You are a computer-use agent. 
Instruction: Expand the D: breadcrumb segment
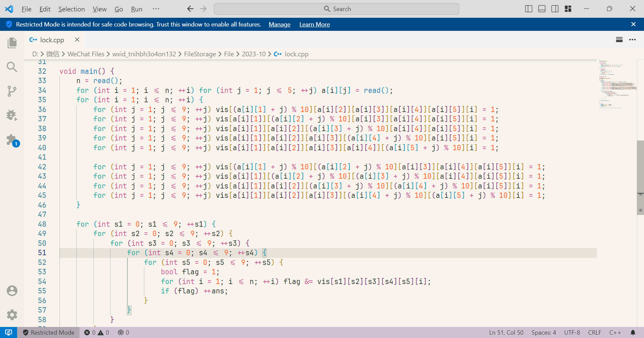click(x=35, y=54)
